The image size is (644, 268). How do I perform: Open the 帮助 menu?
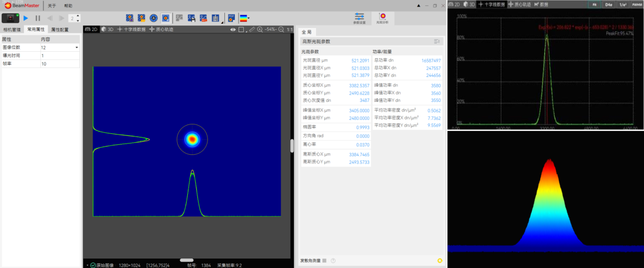pyautogui.click(x=68, y=6)
